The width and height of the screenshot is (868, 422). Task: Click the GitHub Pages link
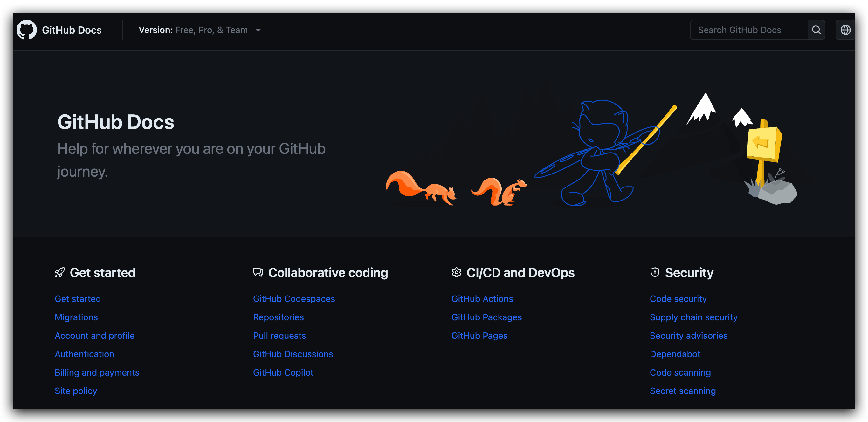pos(479,335)
